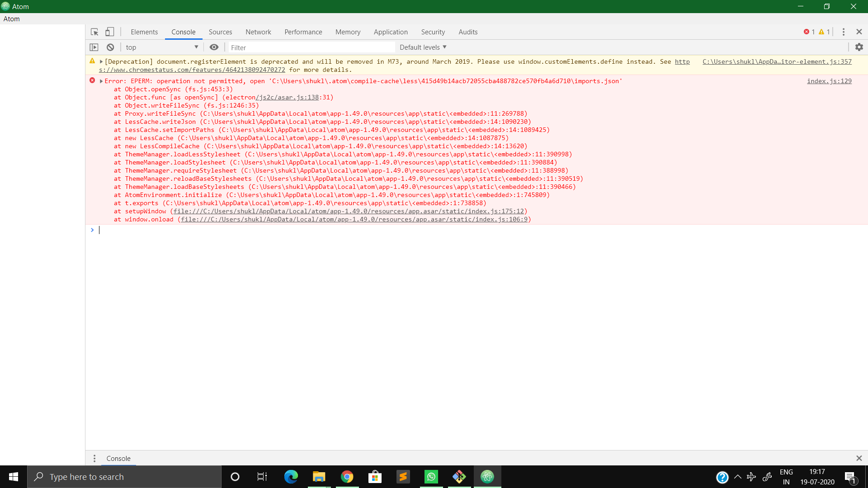
Task: Type in the console Filter field
Action: [x=311, y=47]
